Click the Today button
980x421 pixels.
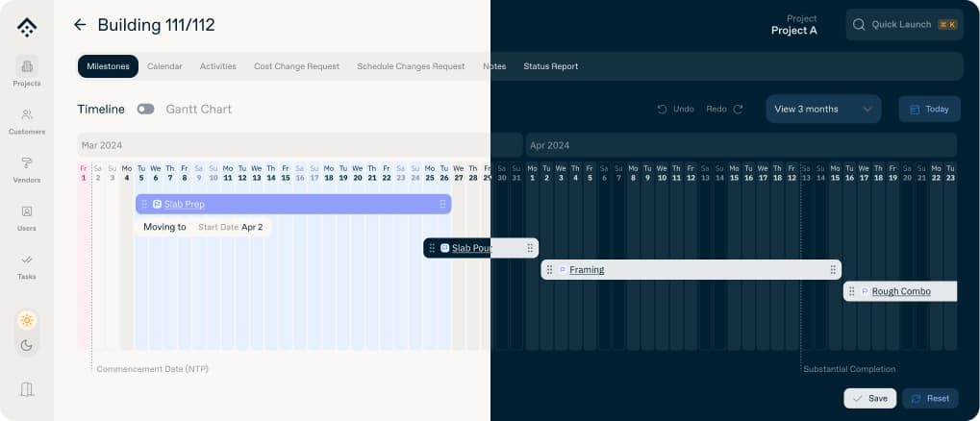click(x=928, y=110)
